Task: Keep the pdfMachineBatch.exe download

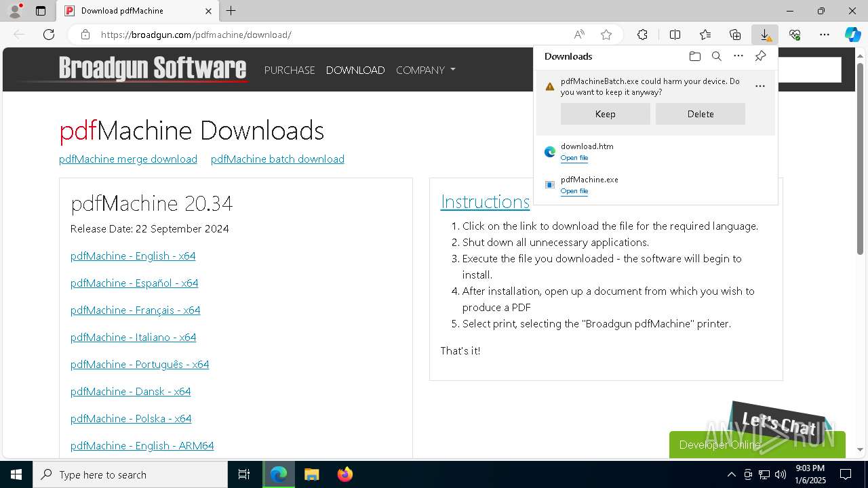Action: [605, 114]
